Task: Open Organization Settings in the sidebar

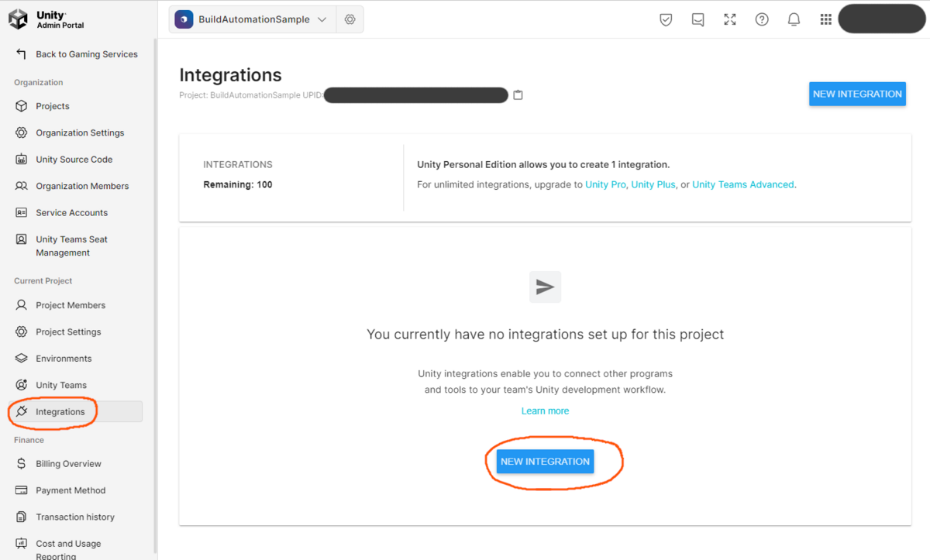Action: coord(80,132)
